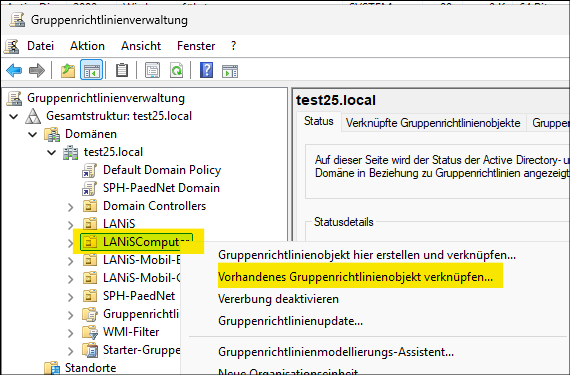
Task: Choose Vererbung deaktivieren in context menu
Action: click(278, 299)
